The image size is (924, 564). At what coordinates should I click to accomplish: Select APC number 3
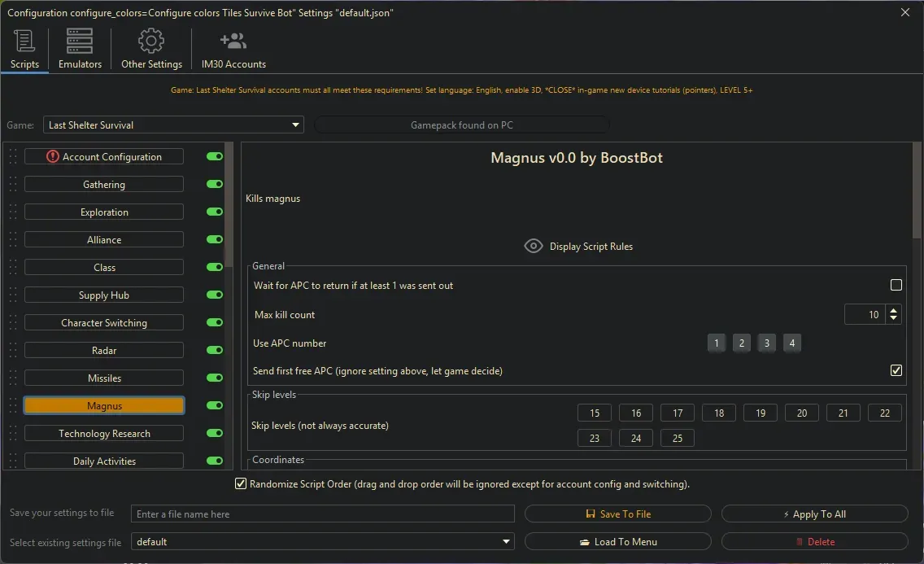tap(767, 343)
